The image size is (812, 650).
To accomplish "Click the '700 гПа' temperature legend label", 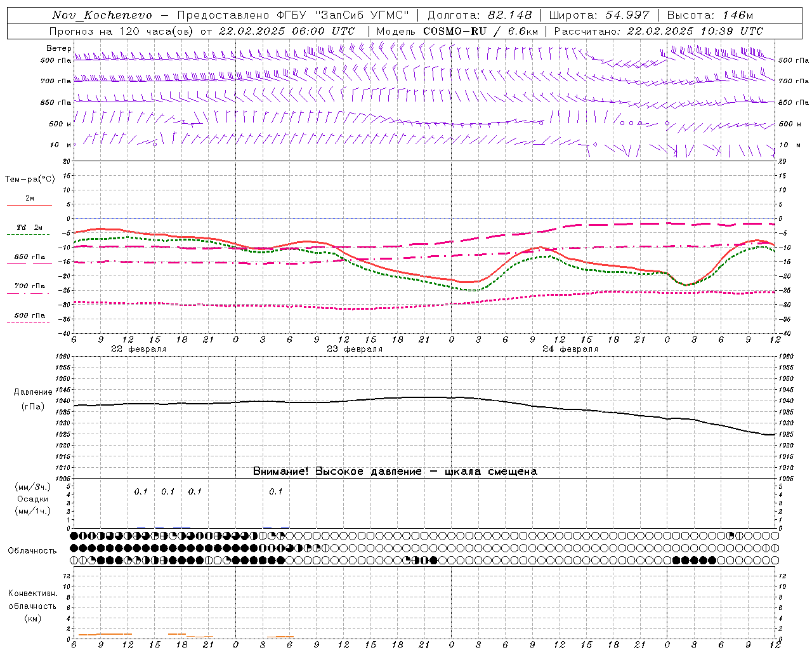I will (x=30, y=286).
